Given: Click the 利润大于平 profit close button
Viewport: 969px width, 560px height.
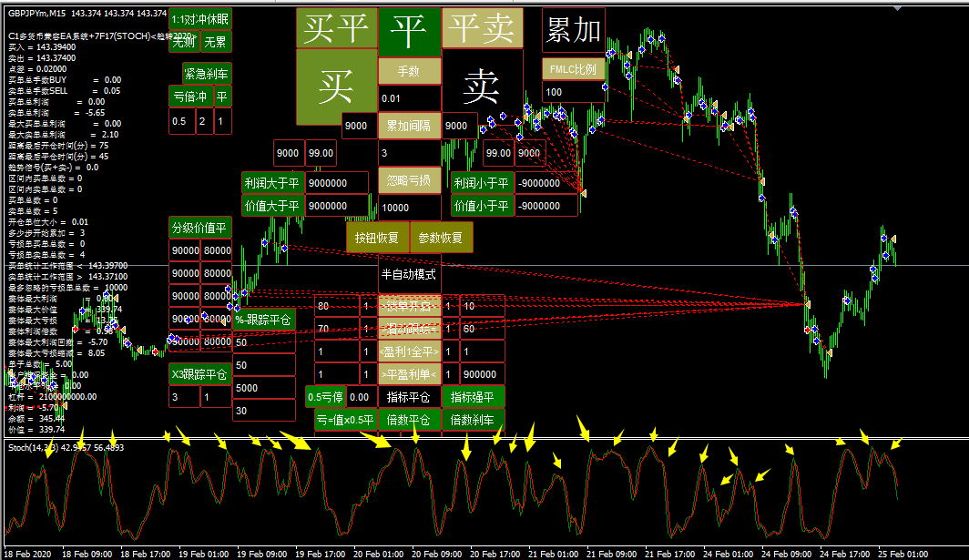Looking at the screenshot, I should 272,183.
